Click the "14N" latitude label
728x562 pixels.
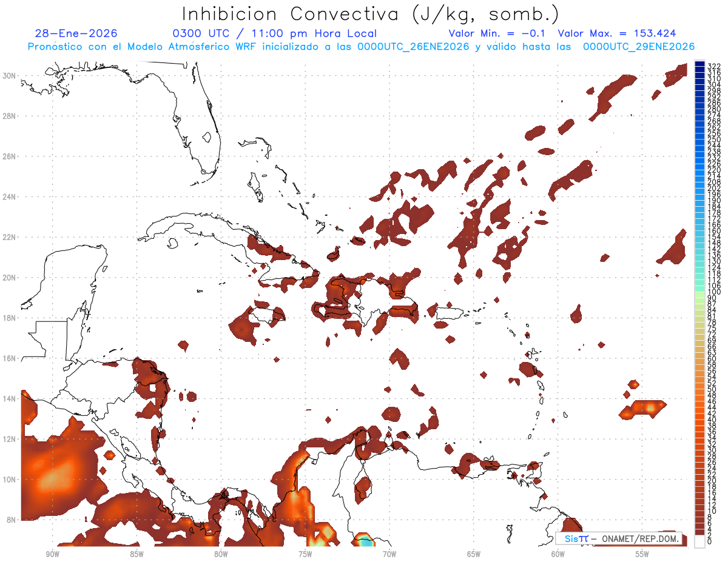(9, 399)
